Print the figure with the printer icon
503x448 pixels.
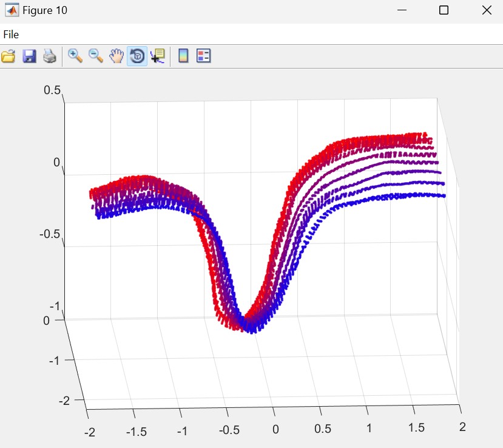coord(49,56)
